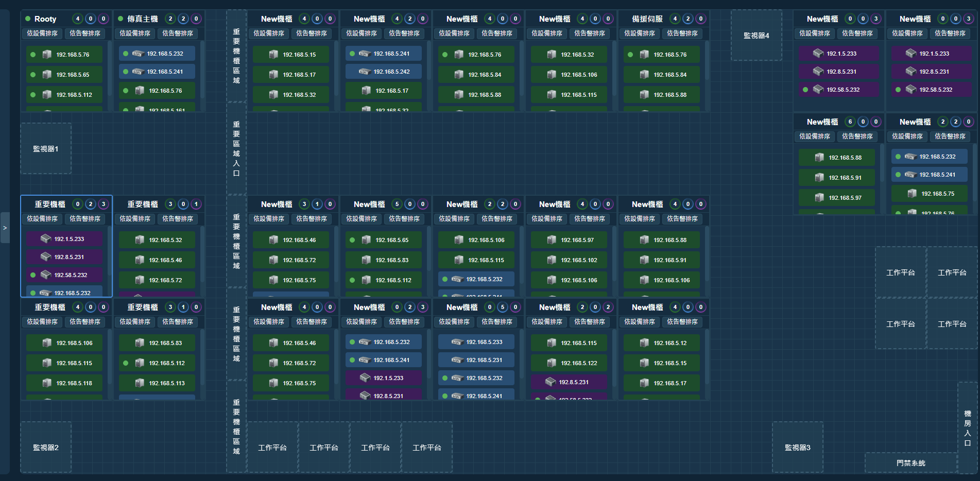Click the green status dot beside 傳真主機
This screenshot has width=980, height=481.
[x=121, y=19]
